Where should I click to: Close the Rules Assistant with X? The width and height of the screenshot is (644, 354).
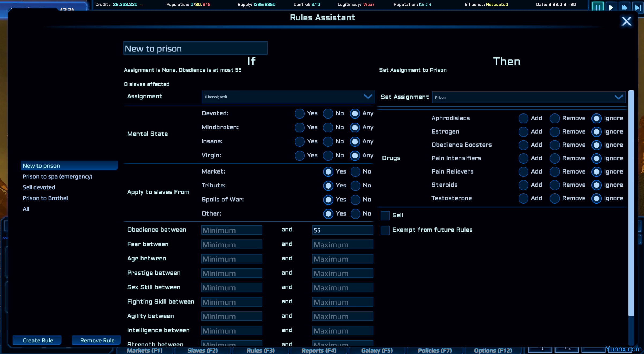point(626,21)
